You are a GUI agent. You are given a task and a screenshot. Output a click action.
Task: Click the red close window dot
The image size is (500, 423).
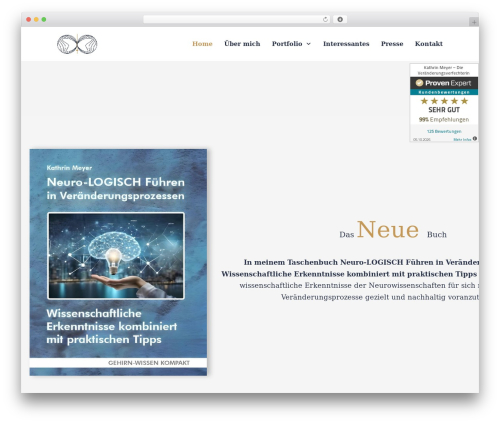(29, 19)
